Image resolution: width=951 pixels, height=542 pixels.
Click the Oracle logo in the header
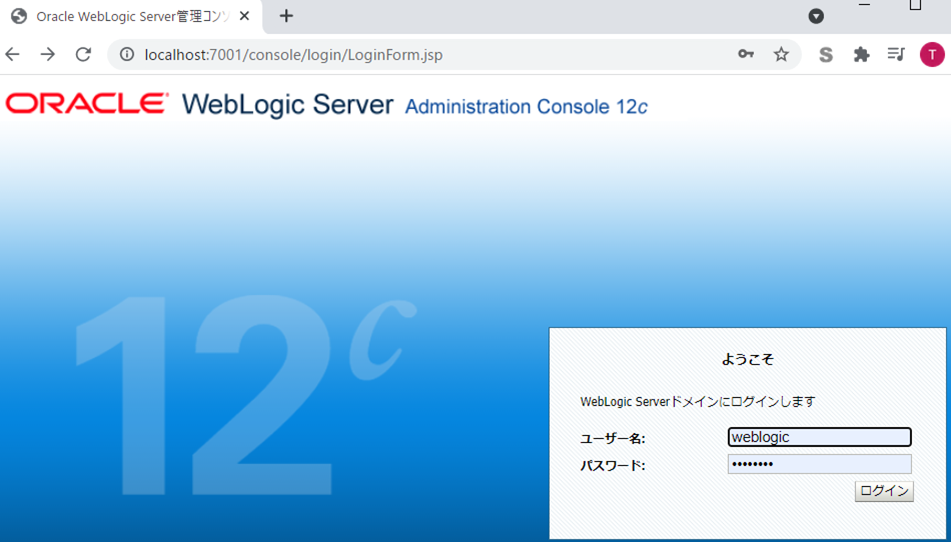[x=88, y=104]
